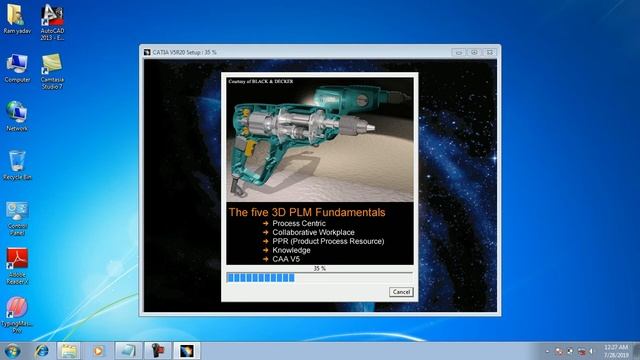Image resolution: width=640 pixels, height=360 pixels.
Task: Click 'The five 3D PLM Fundamentals' heading
Action: [307, 212]
